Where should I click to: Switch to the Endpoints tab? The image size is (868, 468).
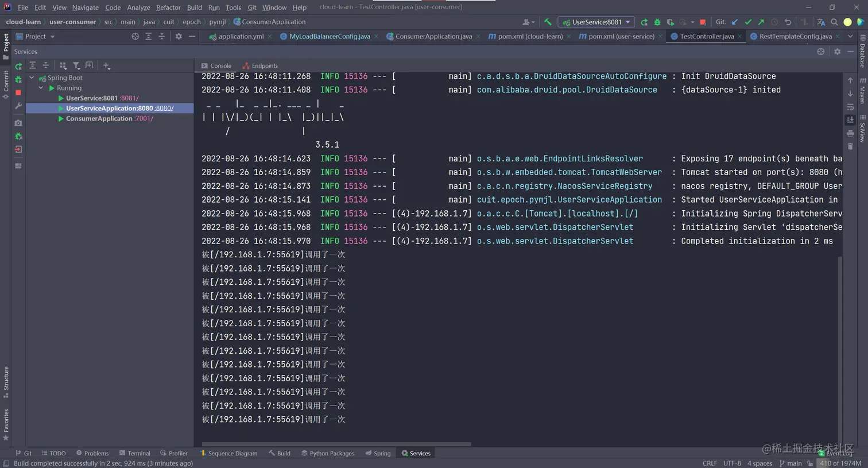point(264,65)
